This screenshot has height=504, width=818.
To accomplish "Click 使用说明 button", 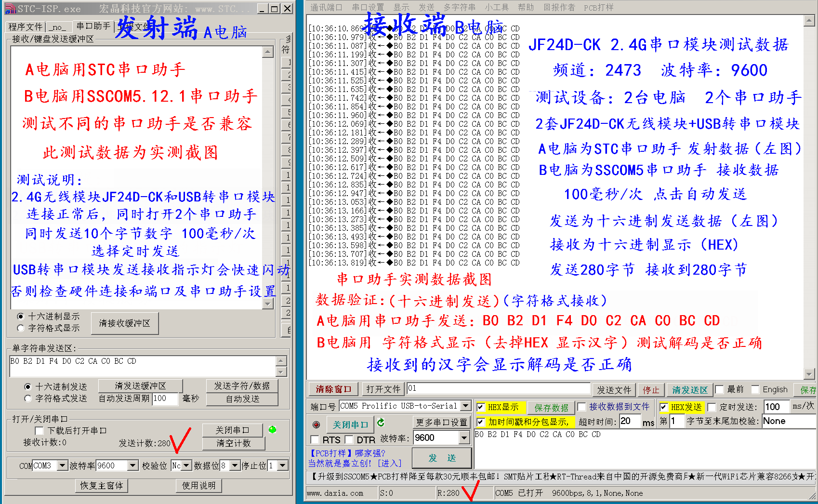I will (x=199, y=486).
